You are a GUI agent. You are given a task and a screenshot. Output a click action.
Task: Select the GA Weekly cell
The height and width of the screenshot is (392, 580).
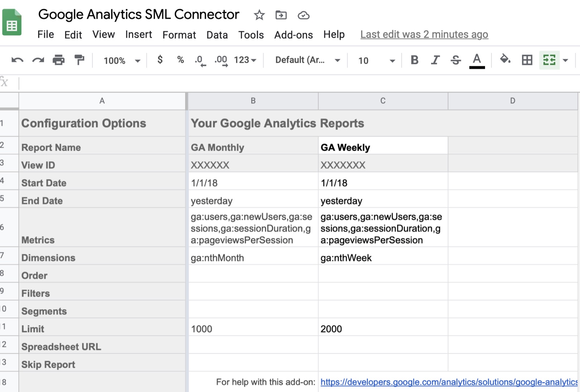click(383, 146)
